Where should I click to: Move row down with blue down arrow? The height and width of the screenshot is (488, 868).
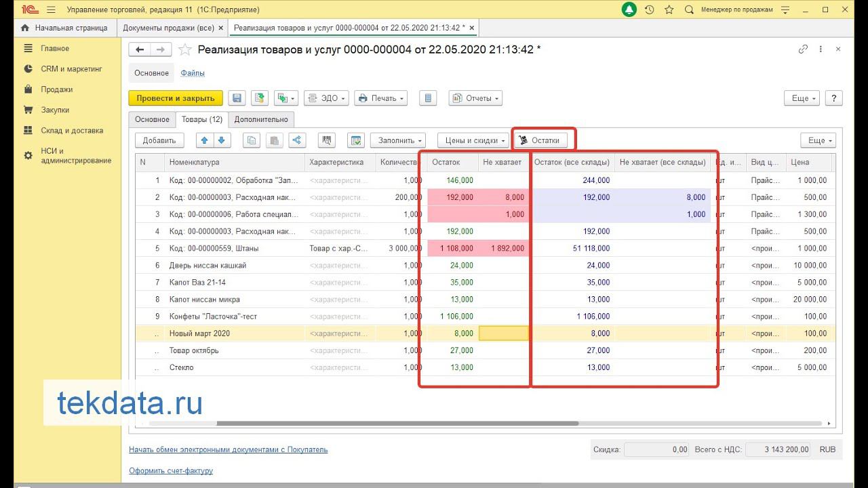(222, 140)
